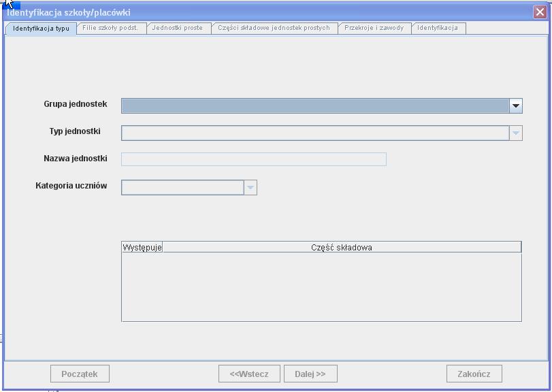552x392 pixels.
Task: Switch to the Identyfikacja typu tab
Action: 42,29
